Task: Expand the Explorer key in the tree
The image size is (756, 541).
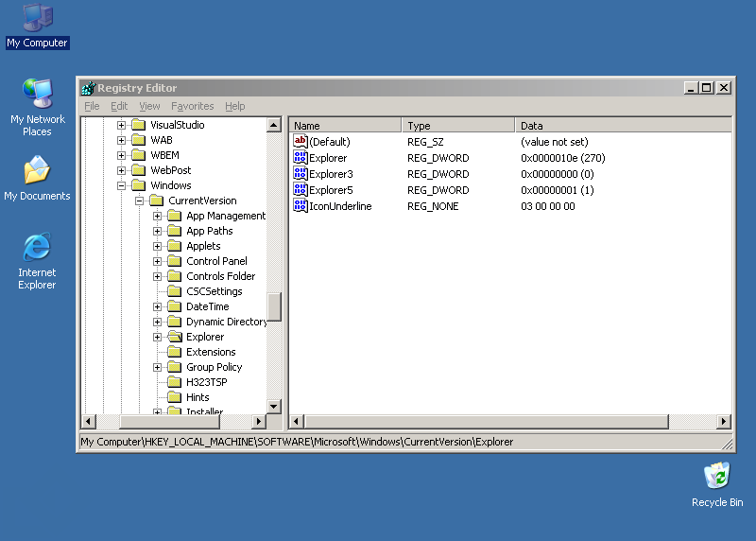Action: point(157,337)
